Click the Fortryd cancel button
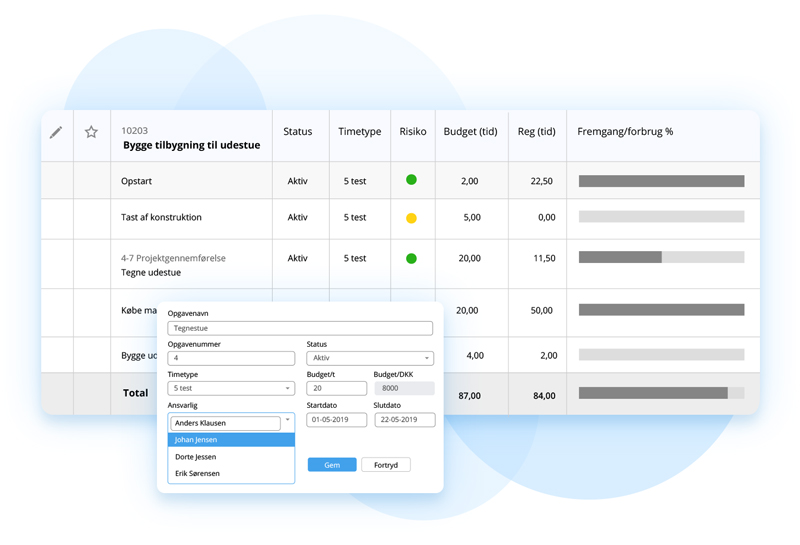This screenshot has width=800, height=545. 386,465
